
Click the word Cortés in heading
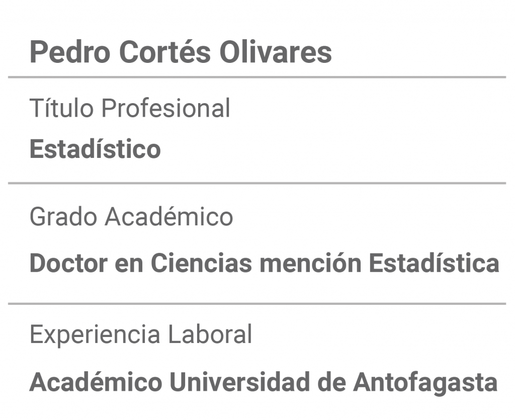click(164, 52)
